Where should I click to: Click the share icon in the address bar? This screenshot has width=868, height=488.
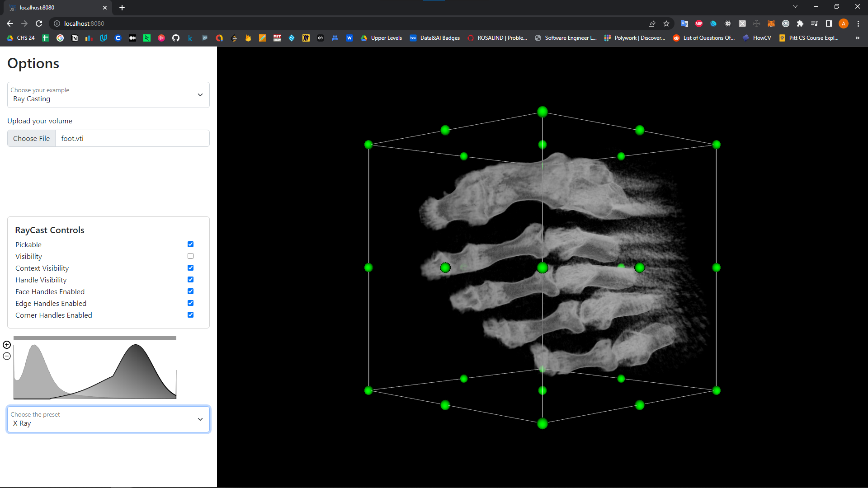tap(652, 23)
